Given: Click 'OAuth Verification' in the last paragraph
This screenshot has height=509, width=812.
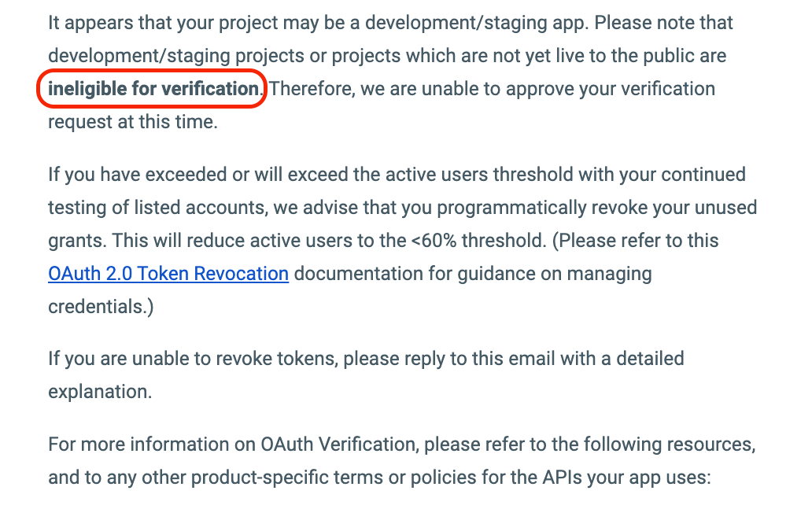Looking at the screenshot, I should pos(338,444).
